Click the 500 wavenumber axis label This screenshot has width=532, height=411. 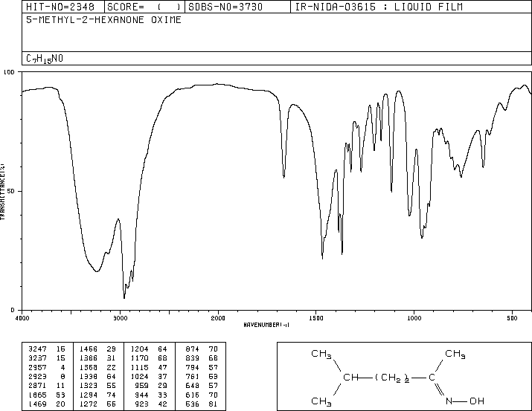tap(512, 318)
